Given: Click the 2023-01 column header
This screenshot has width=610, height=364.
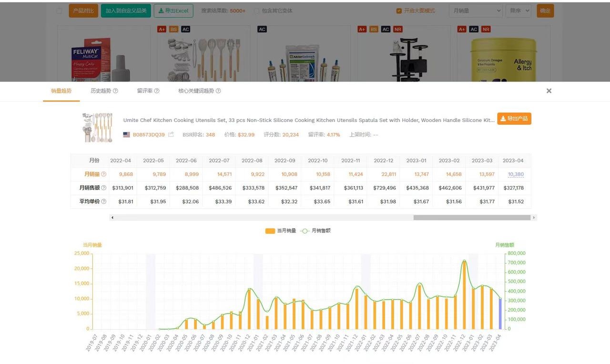Looking at the screenshot, I should [x=417, y=161].
